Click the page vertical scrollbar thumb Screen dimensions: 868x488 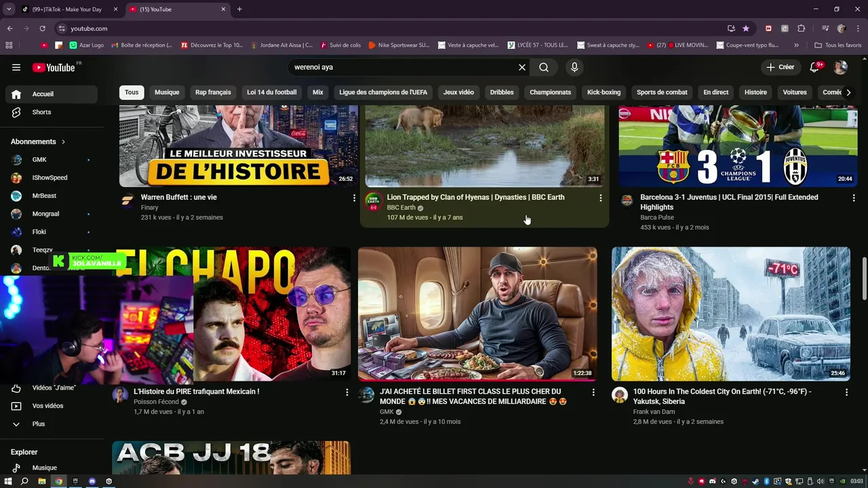pos(864,278)
